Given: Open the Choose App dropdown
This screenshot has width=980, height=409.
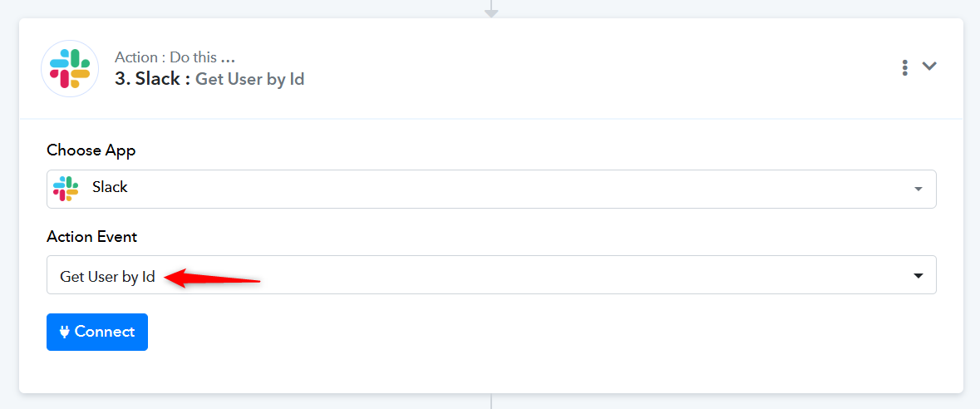Looking at the screenshot, I should (x=491, y=189).
